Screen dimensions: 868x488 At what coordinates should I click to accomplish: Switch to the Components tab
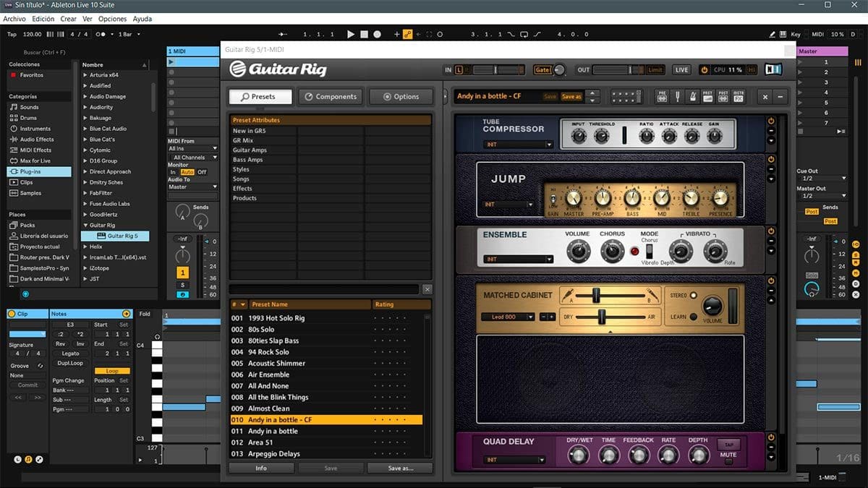click(x=330, y=97)
